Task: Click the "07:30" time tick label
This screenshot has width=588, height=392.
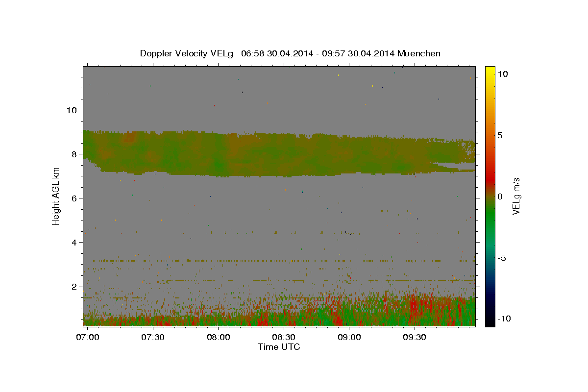Action: 153,337
